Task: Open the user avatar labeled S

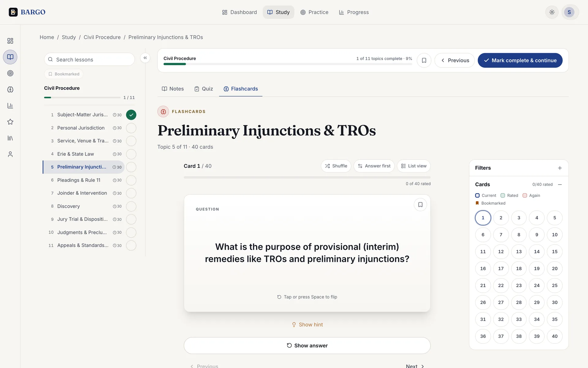Action: click(569, 12)
